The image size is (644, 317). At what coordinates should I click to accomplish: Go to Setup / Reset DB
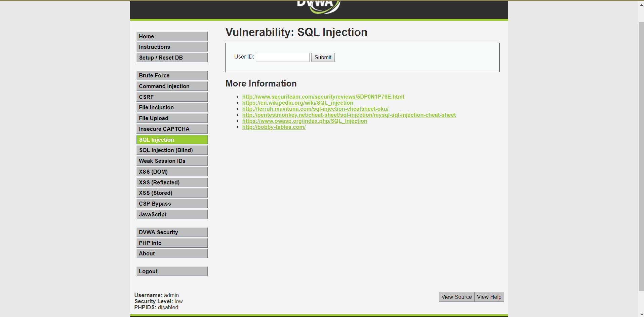pyautogui.click(x=172, y=58)
